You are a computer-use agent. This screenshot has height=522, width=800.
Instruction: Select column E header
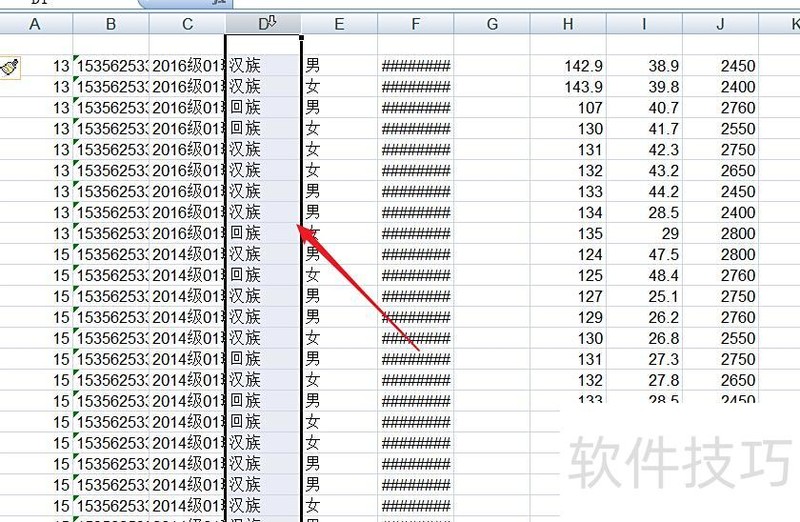coord(339,24)
